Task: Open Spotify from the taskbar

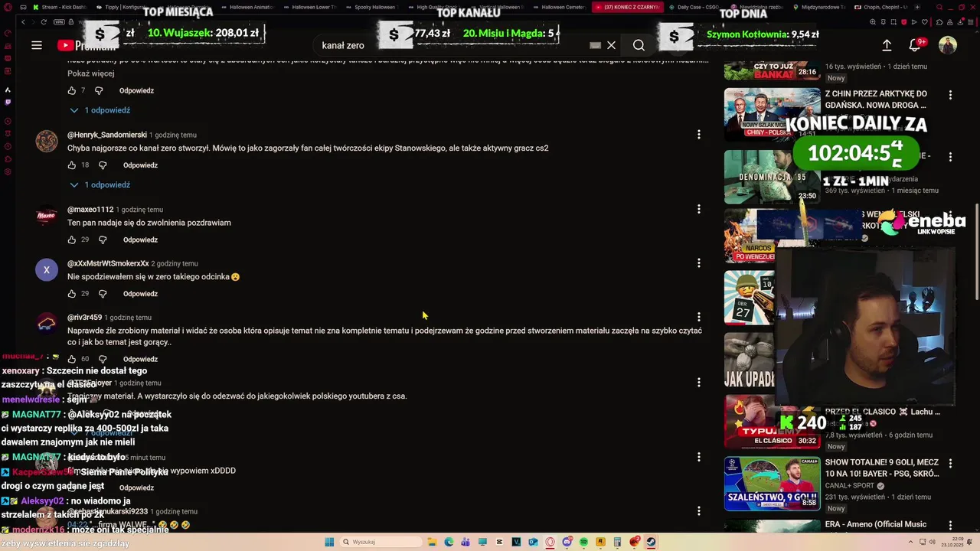Action: 583,542
